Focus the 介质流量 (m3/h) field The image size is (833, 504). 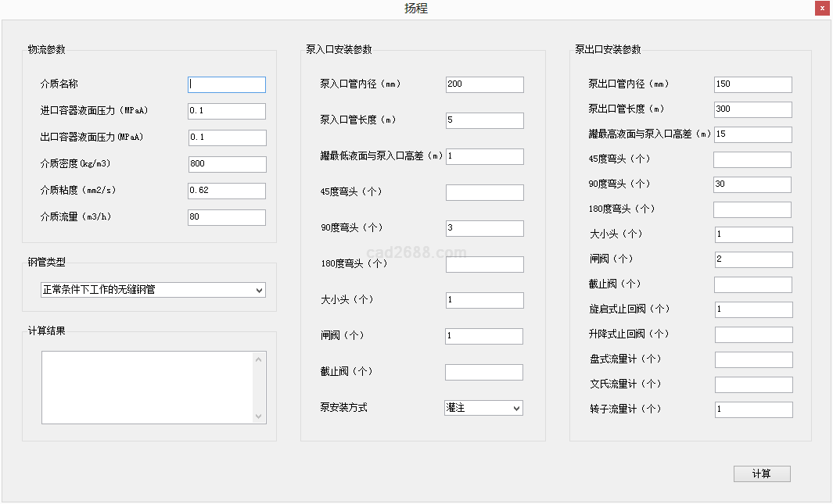pyautogui.click(x=227, y=217)
